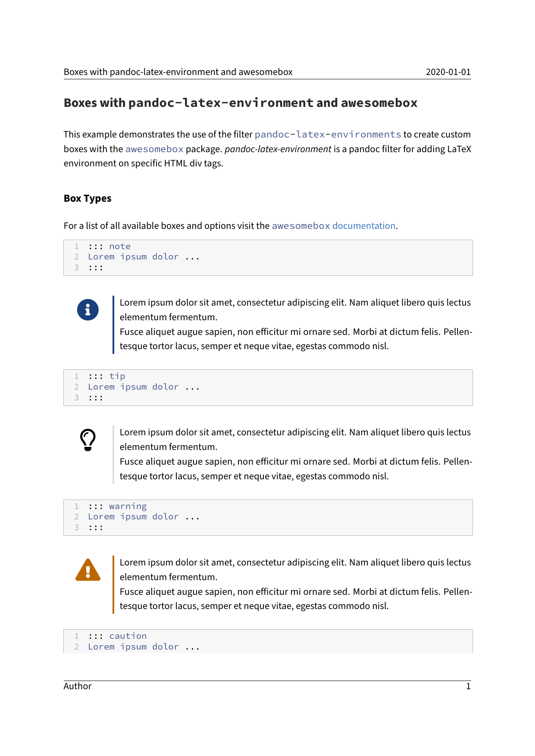Click the lightbulb tip icon
Screen dimensions: 535x756
[x=88, y=440]
